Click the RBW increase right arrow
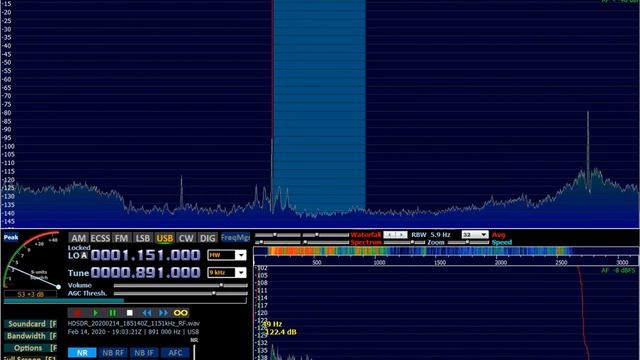The image size is (640, 360). coord(402,235)
